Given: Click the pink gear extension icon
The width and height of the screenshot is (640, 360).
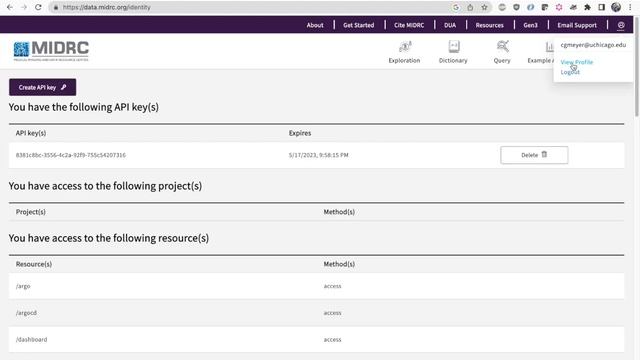Looking at the screenshot, I should click(559, 7).
